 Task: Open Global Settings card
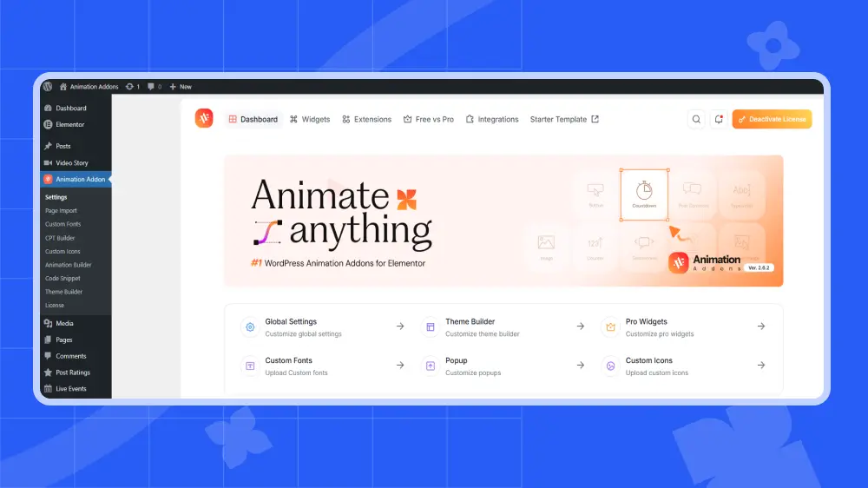[323, 327]
